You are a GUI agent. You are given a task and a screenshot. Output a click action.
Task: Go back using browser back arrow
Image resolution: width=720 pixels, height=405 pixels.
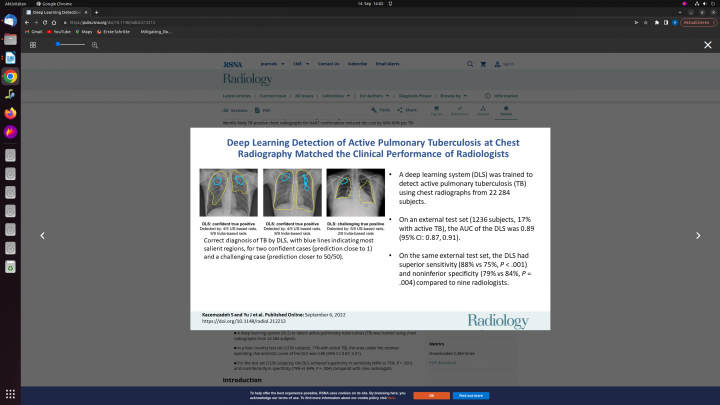[27, 22]
